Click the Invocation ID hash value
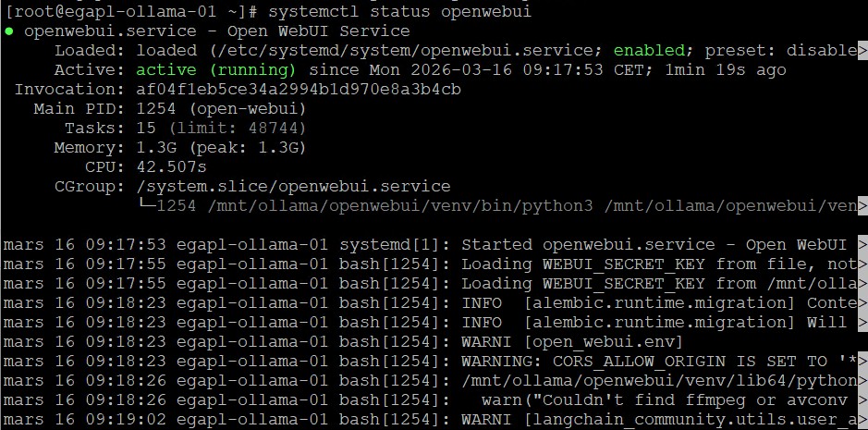The width and height of the screenshot is (868, 430). coord(298,89)
